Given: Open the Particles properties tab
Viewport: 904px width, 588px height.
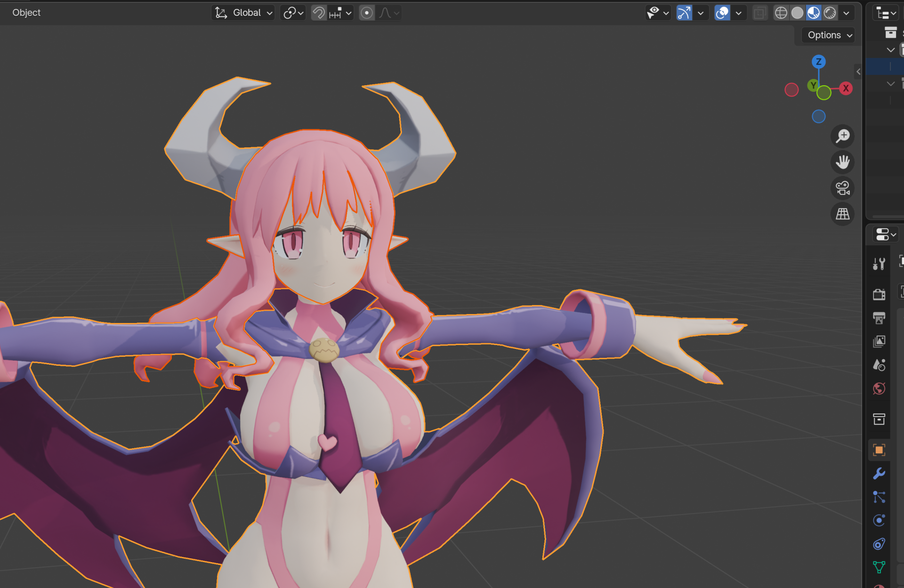Looking at the screenshot, I should [879, 497].
